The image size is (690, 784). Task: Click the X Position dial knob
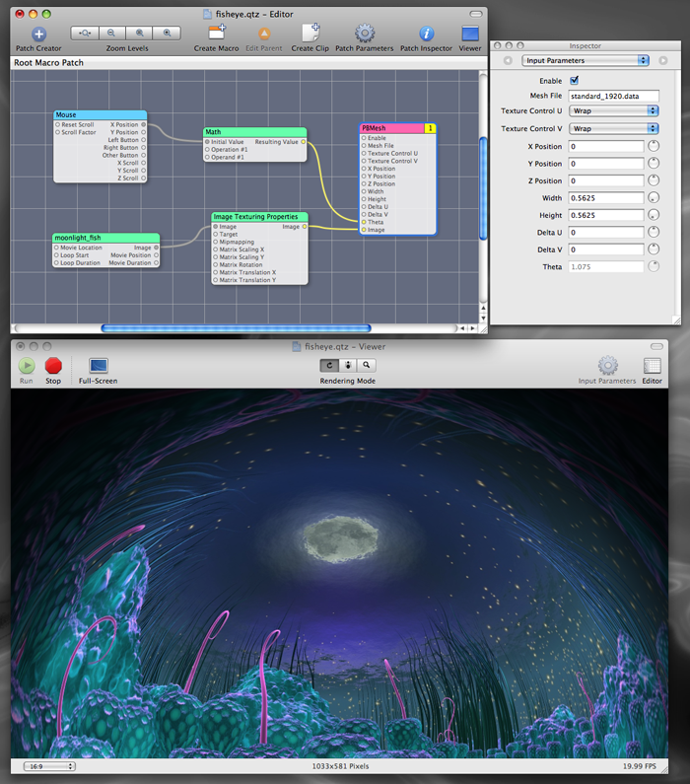point(654,146)
